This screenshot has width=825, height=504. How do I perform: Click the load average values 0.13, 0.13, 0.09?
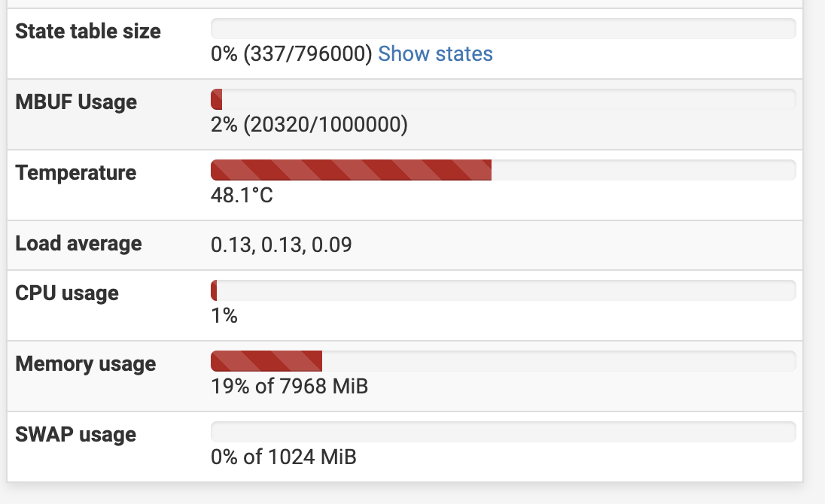(282, 244)
